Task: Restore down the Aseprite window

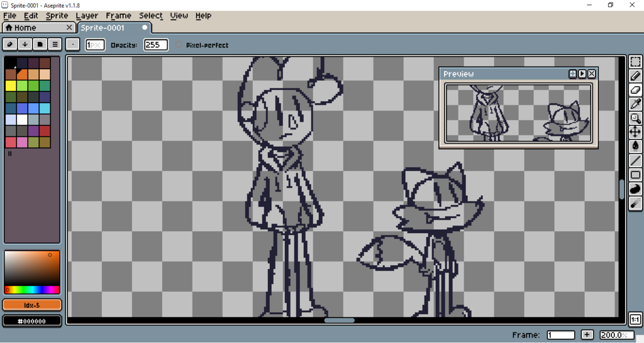Action: click(x=610, y=5)
